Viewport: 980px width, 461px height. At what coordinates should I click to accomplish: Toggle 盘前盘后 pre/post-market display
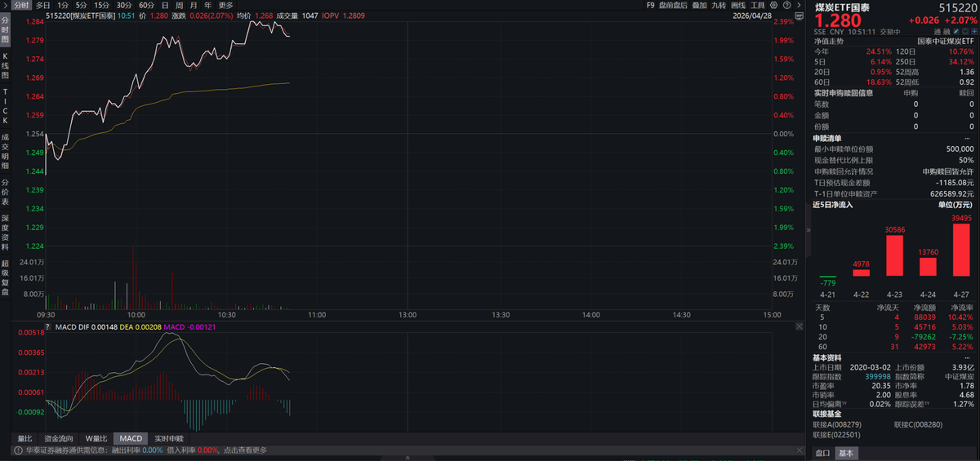coord(673,5)
